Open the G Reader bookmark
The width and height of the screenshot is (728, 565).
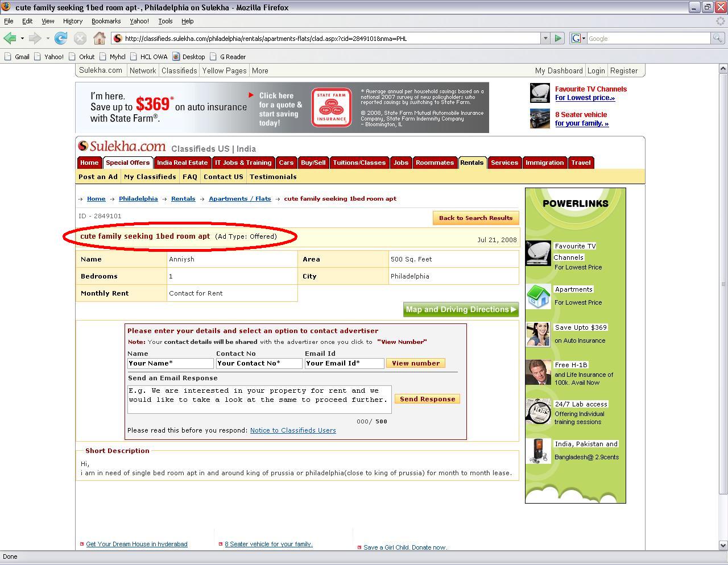pyautogui.click(x=228, y=56)
